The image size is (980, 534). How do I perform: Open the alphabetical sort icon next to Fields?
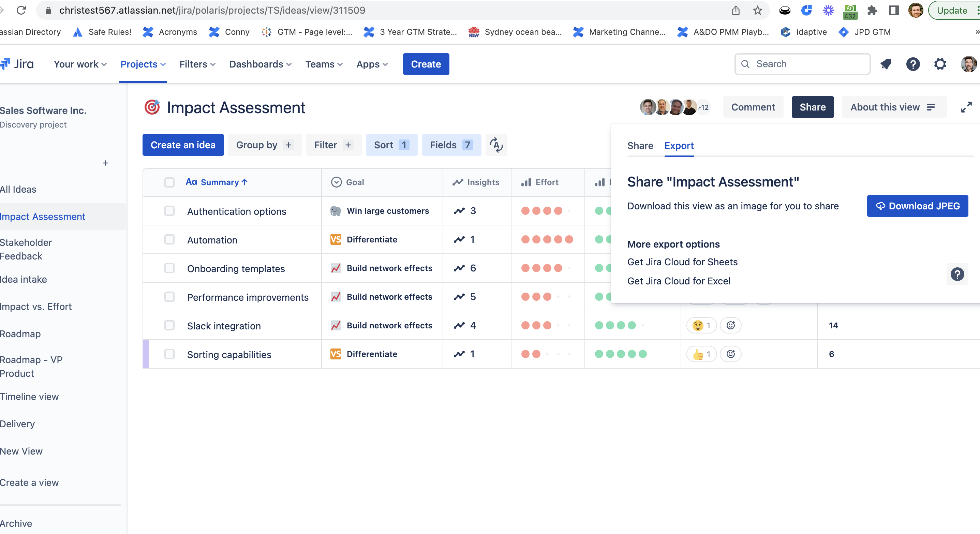[496, 145]
